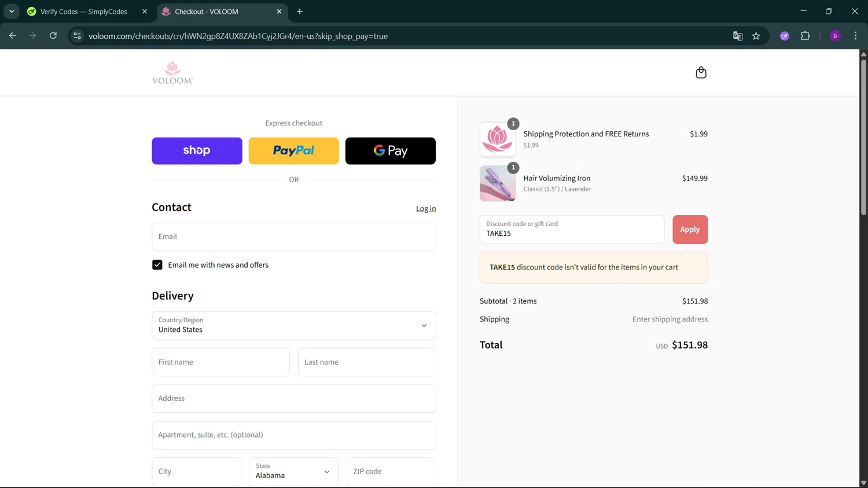The height and width of the screenshot is (488, 868).
Task: Click the $149.99 price
Action: point(695,178)
